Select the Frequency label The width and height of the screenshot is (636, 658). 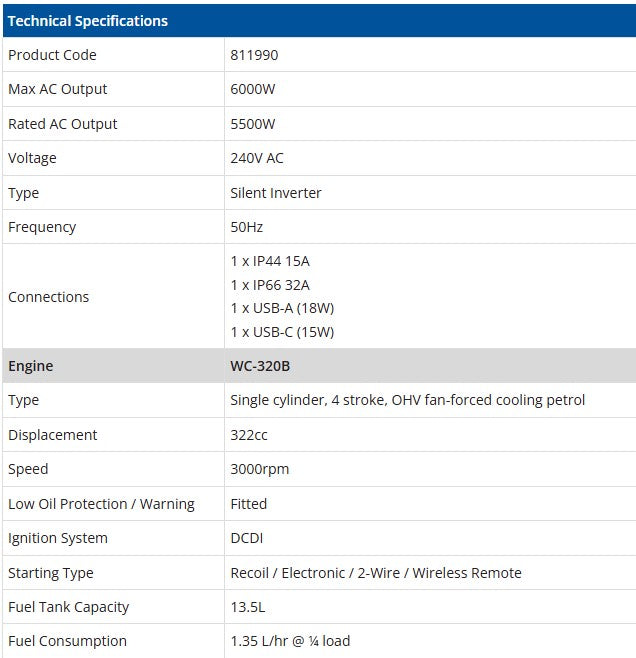pyautogui.click(x=42, y=227)
